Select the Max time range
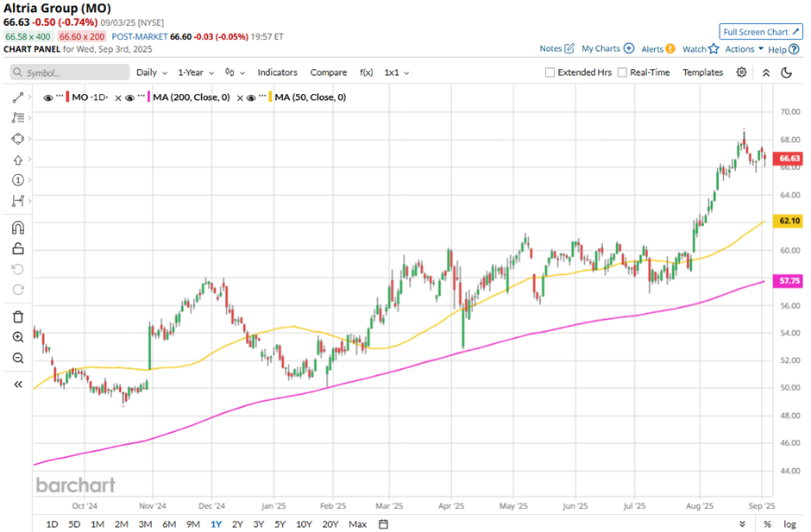Image resolution: width=811 pixels, height=532 pixels. point(357,524)
